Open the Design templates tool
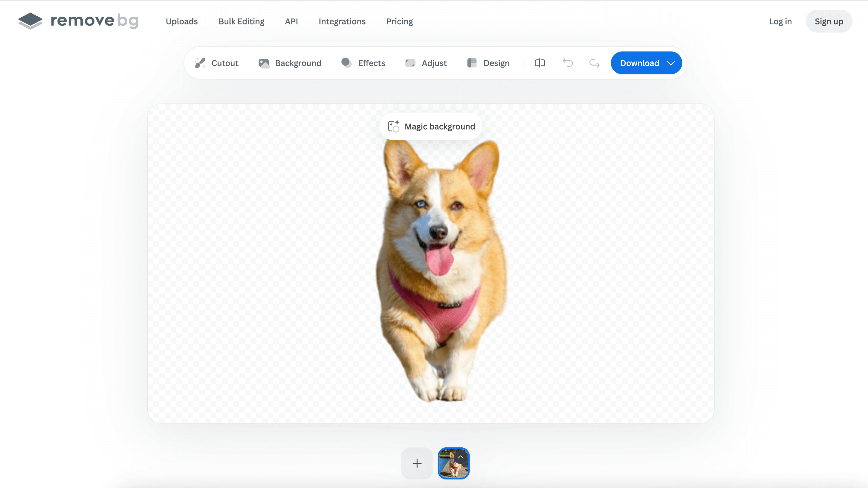Screen dimensions: 868x488 coord(488,63)
